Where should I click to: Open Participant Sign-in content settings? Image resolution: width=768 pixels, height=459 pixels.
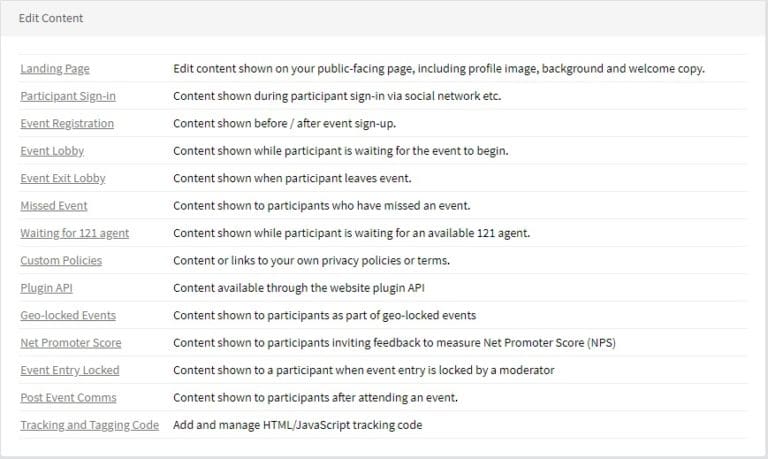(68, 96)
